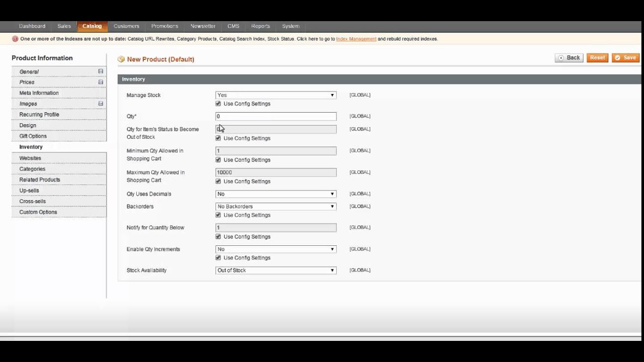This screenshot has height=362, width=644.
Task: Follow the Index Management link
Action: (356, 39)
